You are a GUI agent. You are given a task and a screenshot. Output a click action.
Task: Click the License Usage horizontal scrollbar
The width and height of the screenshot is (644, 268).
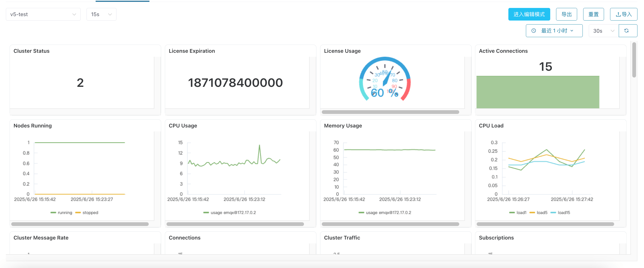[x=390, y=112]
